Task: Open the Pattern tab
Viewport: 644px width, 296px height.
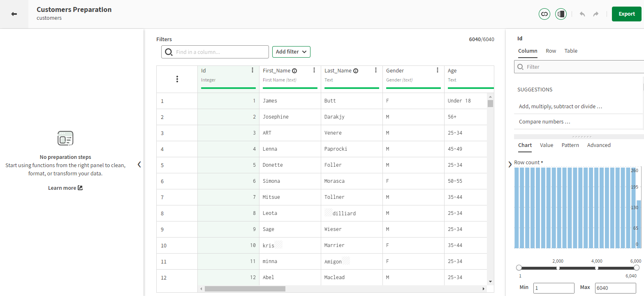Action: [x=570, y=145]
